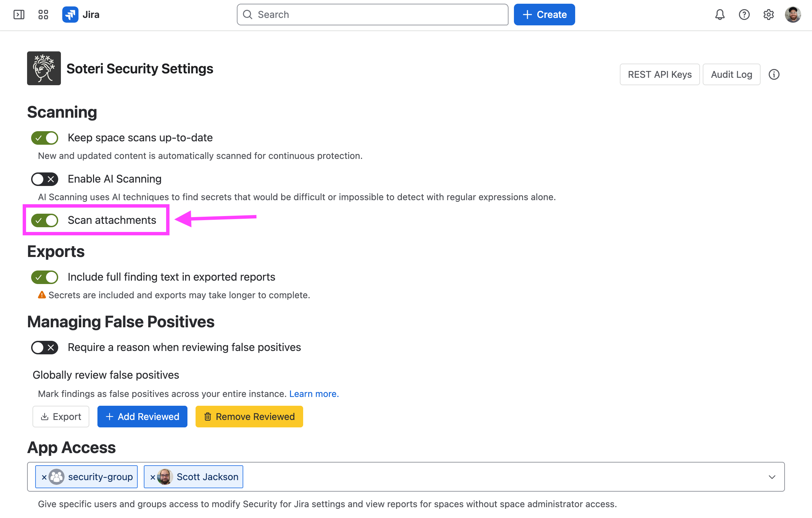The image size is (812, 518).
Task: Click the Export button
Action: pos(61,417)
